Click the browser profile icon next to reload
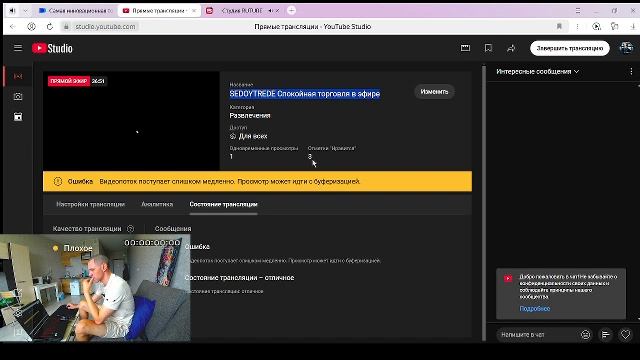The width and height of the screenshot is (640, 360). (x=31, y=27)
